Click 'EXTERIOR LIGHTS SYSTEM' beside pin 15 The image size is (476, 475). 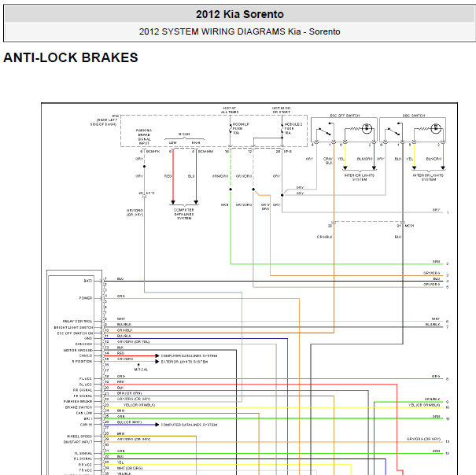pyautogui.click(x=184, y=362)
